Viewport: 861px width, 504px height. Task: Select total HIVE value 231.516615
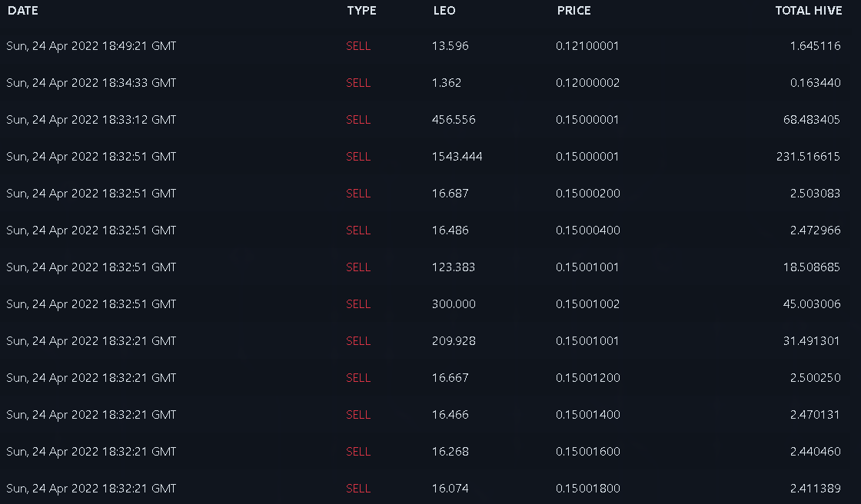tap(808, 157)
